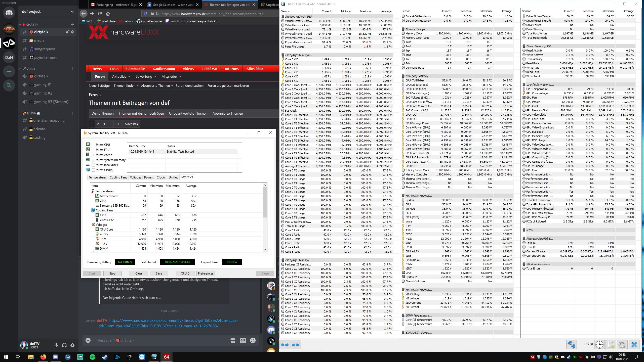This screenshot has height=362, width=644.
Task: Save AIDA64 test results
Action: pos(159,274)
